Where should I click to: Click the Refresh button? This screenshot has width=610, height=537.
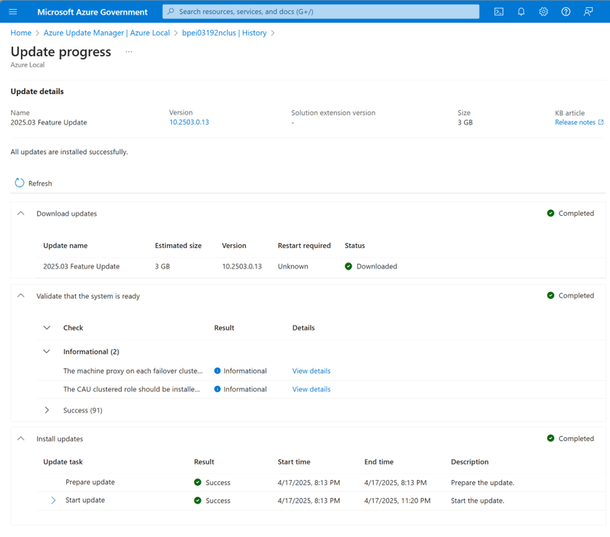(x=33, y=183)
